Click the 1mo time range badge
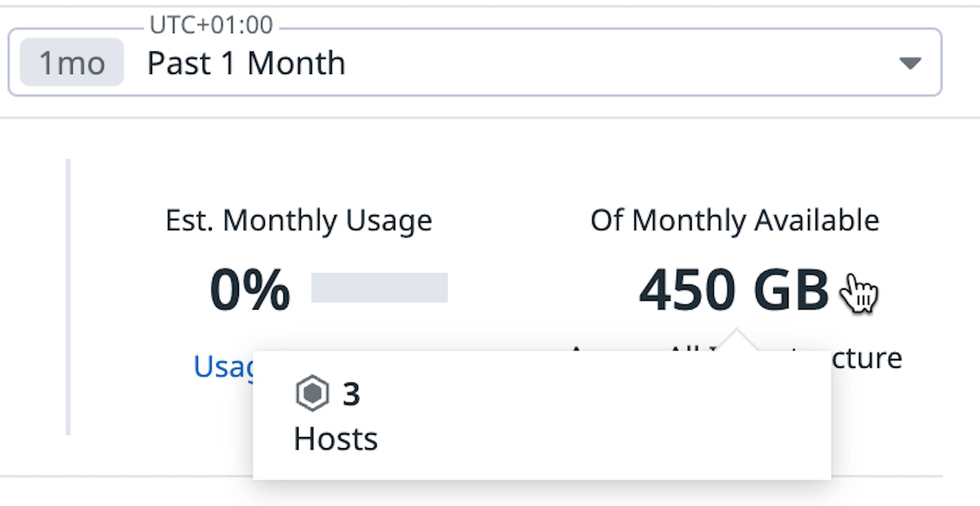The width and height of the screenshot is (980, 506). [71, 63]
